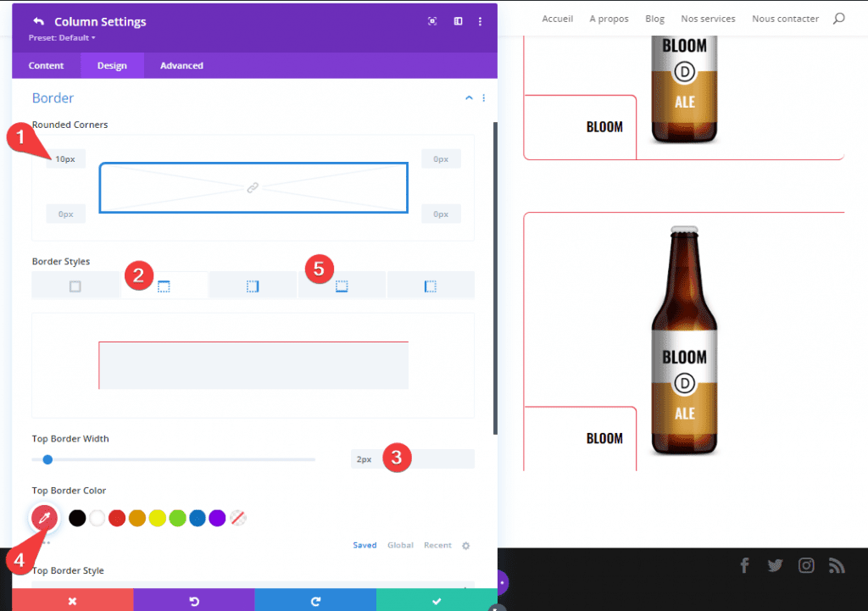This screenshot has height=611, width=868.
Task: Click the Twitter footer icon
Action: pos(775,565)
